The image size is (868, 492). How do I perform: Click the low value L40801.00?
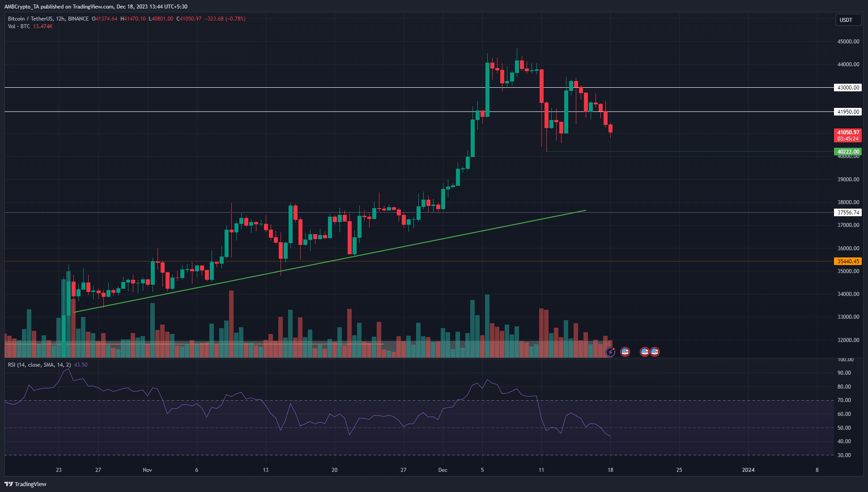(x=161, y=19)
